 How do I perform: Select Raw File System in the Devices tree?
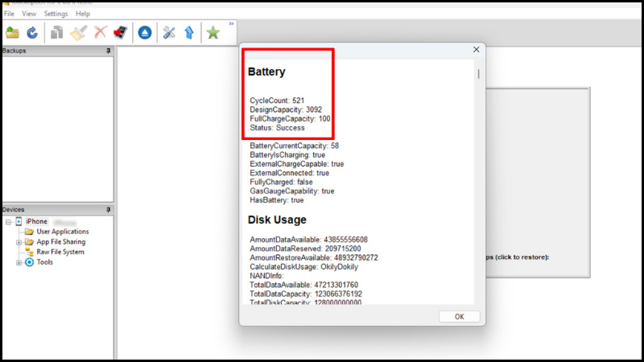[60, 252]
